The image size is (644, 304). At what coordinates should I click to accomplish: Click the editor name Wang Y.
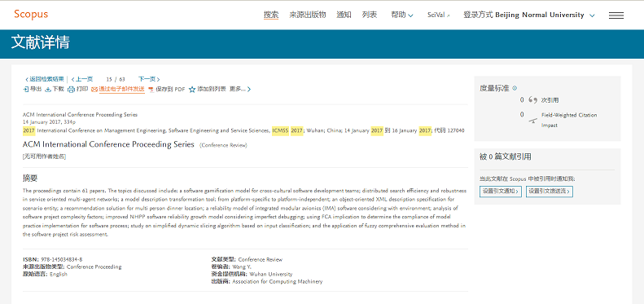tap(242, 267)
